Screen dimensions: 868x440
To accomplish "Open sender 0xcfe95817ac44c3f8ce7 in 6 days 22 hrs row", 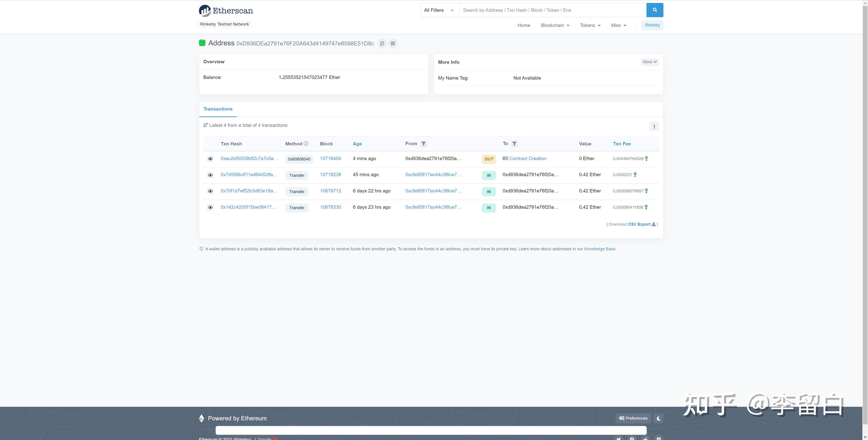I will pyautogui.click(x=433, y=191).
